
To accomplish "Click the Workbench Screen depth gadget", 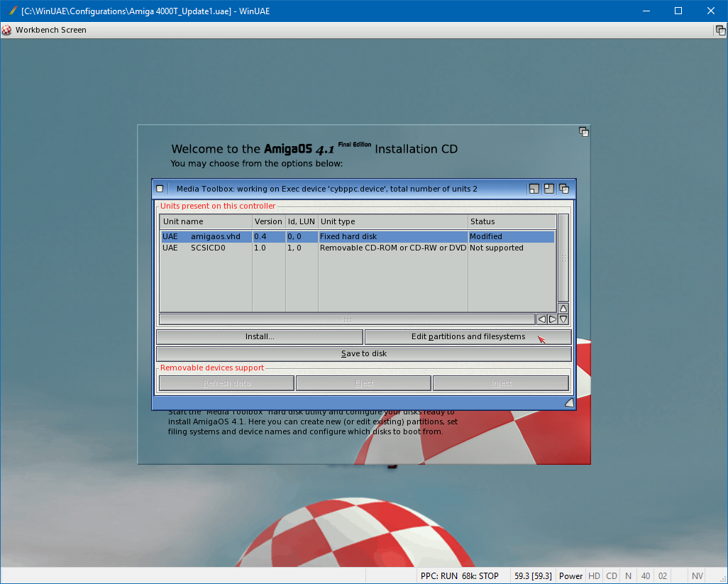I will tap(719, 31).
